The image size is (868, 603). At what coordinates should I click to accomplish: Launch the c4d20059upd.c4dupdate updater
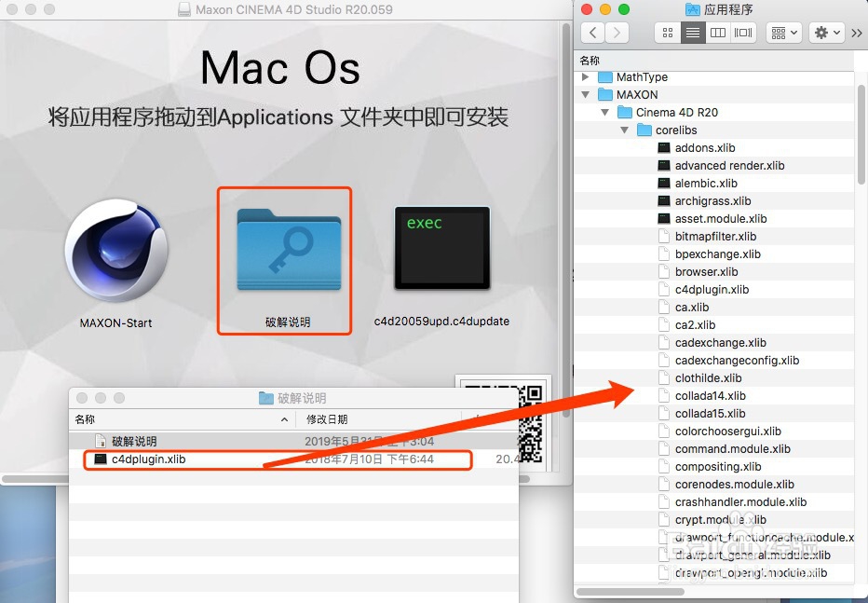click(441, 247)
